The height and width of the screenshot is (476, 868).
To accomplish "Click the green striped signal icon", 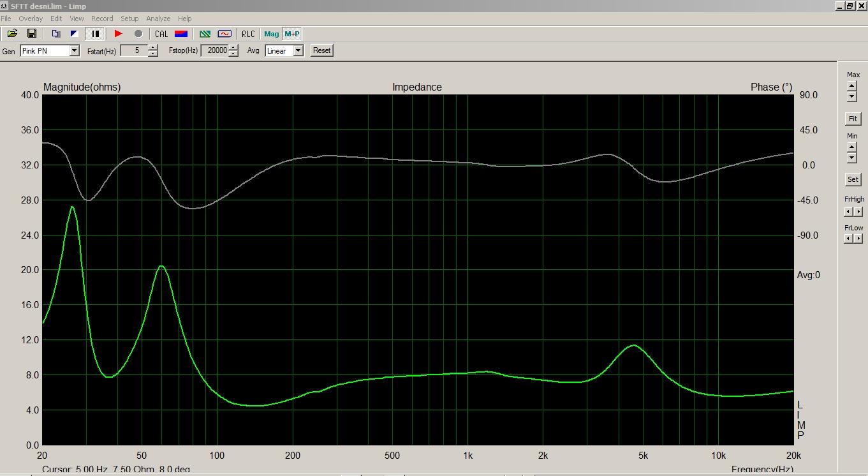I will pyautogui.click(x=205, y=34).
